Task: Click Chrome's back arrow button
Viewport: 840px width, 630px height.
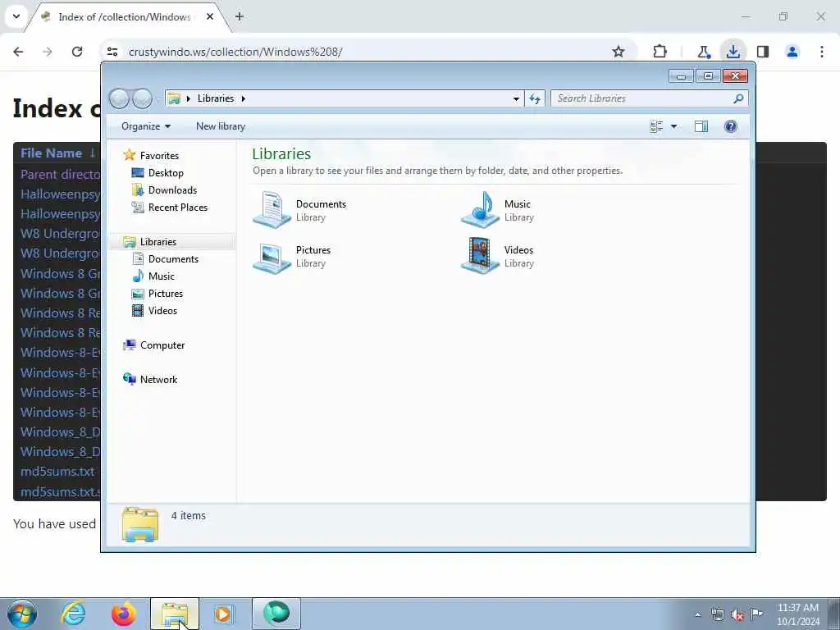Action: [18, 52]
